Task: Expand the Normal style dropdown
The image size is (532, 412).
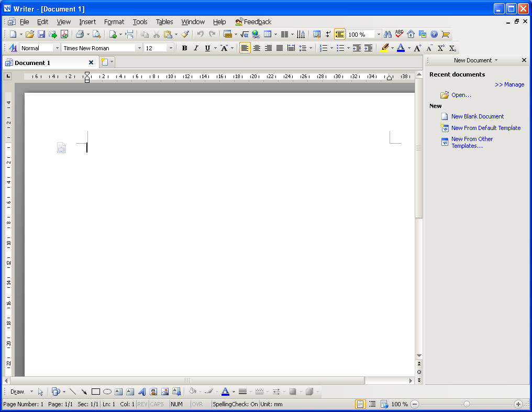Action: point(57,48)
